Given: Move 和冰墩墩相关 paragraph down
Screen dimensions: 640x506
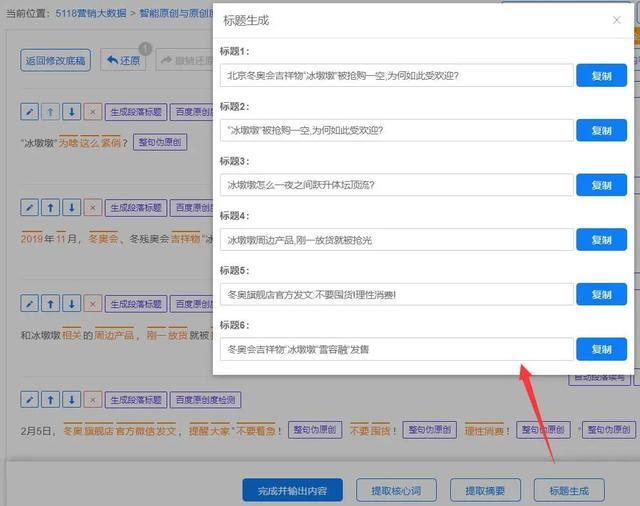Looking at the screenshot, I should click(72, 304).
